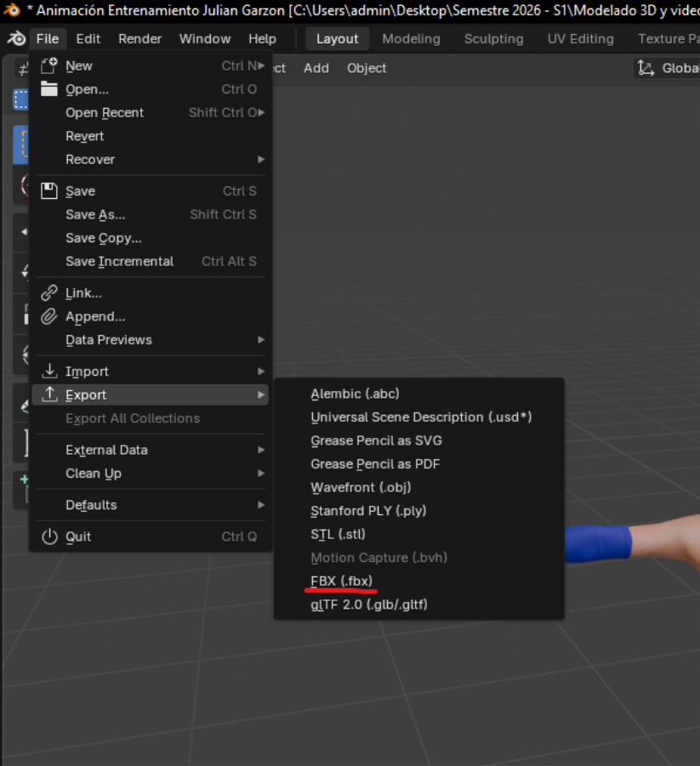Click the New file icon in File menu
The width and height of the screenshot is (700, 766).
[x=48, y=65]
